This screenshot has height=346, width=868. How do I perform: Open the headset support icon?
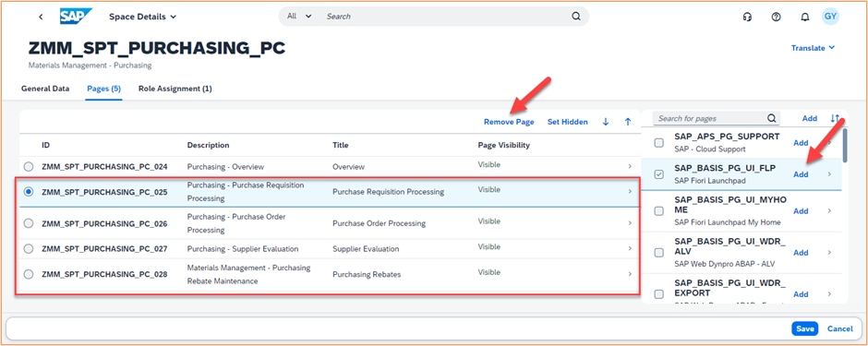tap(747, 17)
